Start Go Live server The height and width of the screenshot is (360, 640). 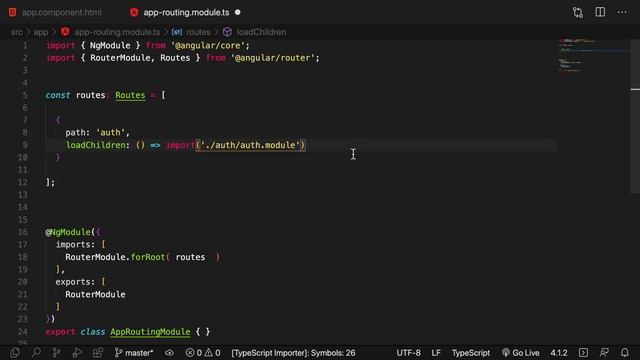click(x=520, y=353)
